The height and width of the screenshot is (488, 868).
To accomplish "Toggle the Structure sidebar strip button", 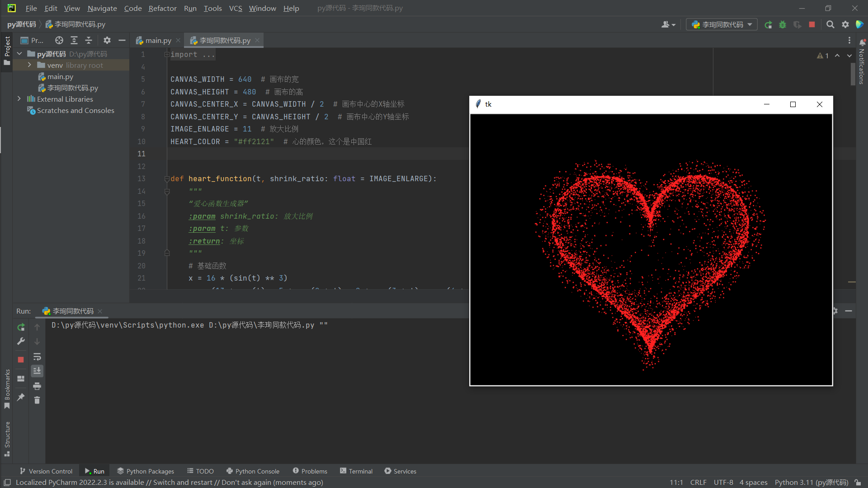I will [x=7, y=439].
